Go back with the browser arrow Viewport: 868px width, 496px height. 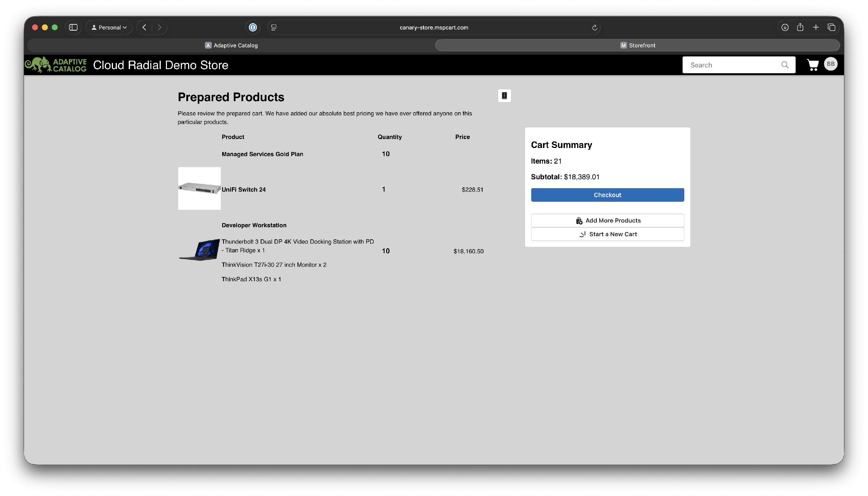[x=144, y=27]
